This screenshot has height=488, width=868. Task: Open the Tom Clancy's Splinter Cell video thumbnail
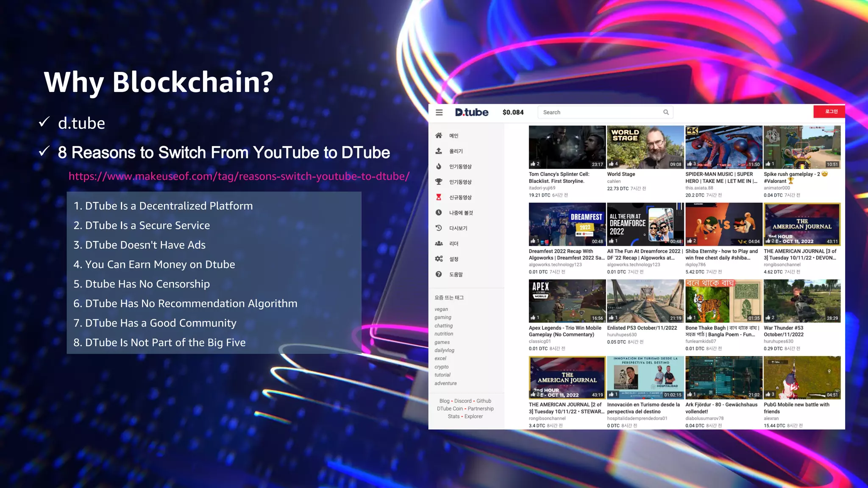(567, 147)
